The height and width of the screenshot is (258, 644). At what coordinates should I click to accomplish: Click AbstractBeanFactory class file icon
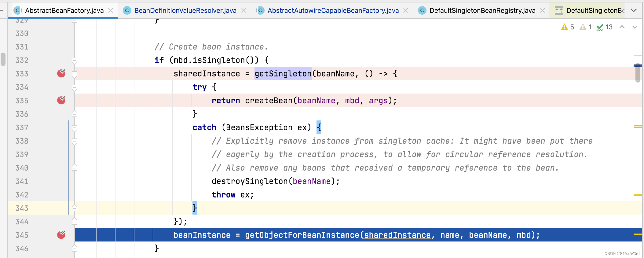tap(18, 11)
